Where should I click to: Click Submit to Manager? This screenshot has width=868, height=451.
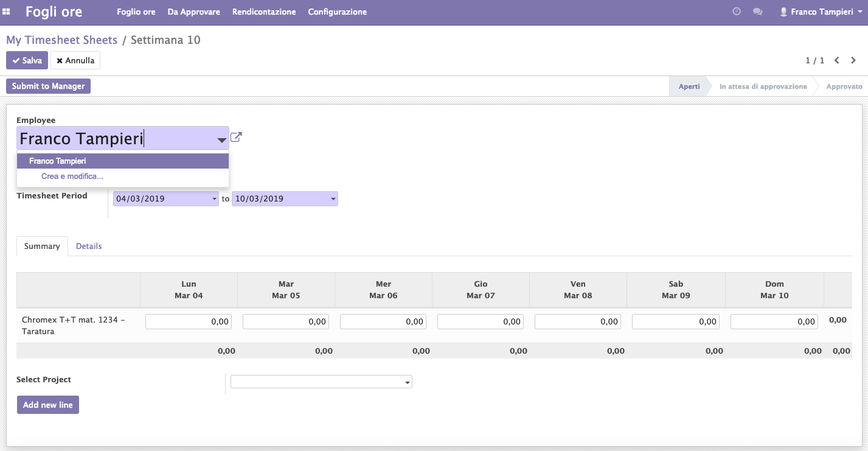click(x=48, y=86)
